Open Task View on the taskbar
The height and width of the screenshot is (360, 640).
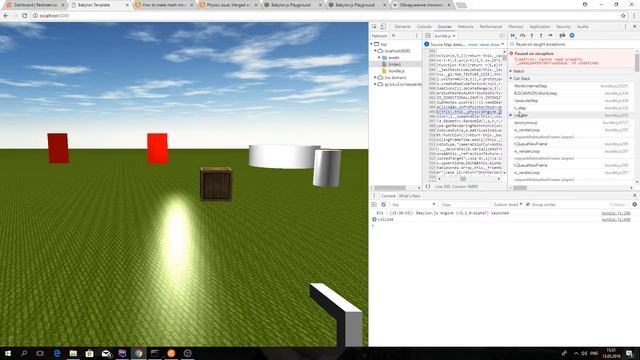[x=40, y=353]
